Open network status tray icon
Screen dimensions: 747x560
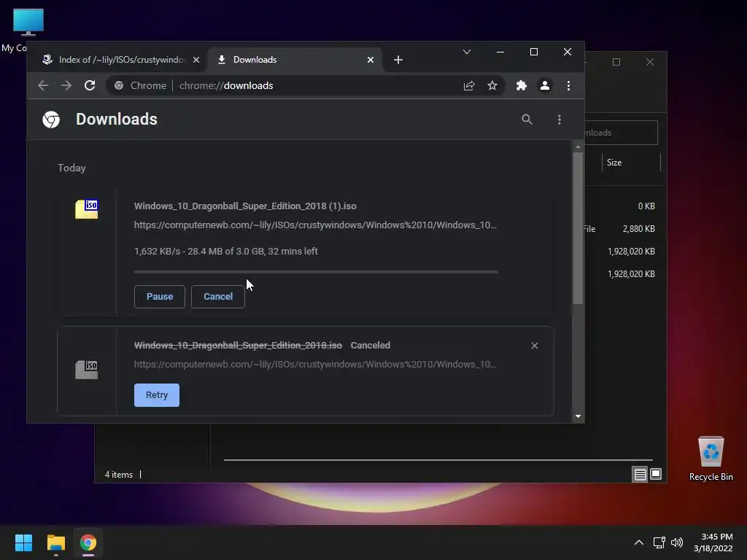659,542
